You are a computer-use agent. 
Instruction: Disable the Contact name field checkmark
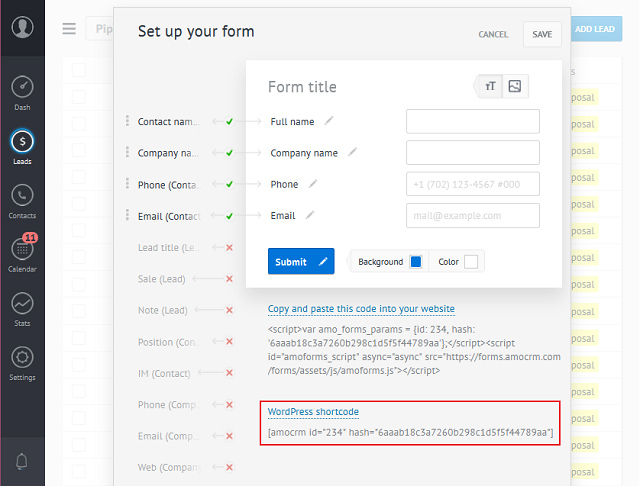pyautogui.click(x=229, y=121)
